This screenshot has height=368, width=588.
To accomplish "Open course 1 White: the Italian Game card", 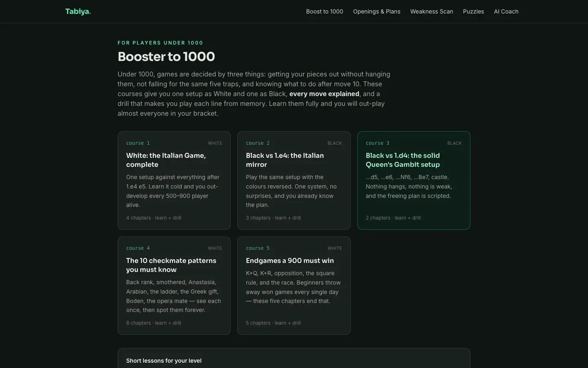I will click(x=174, y=180).
